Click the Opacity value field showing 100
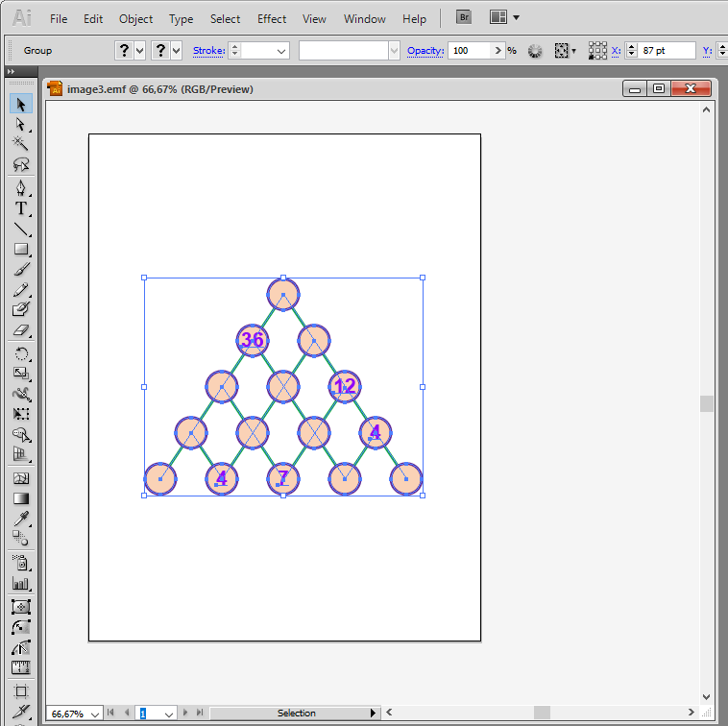The height and width of the screenshot is (726, 728). [x=469, y=51]
